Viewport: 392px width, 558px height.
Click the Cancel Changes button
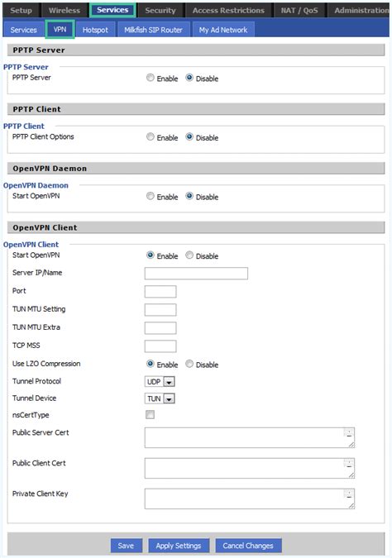tap(248, 546)
